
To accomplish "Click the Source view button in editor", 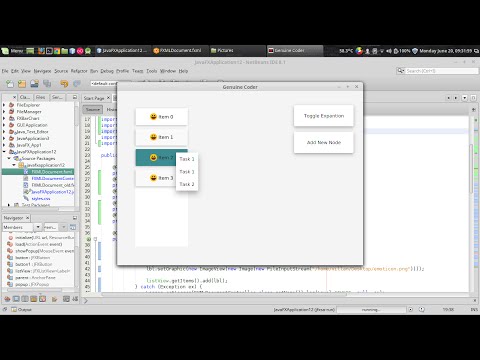I will click(x=93, y=109).
